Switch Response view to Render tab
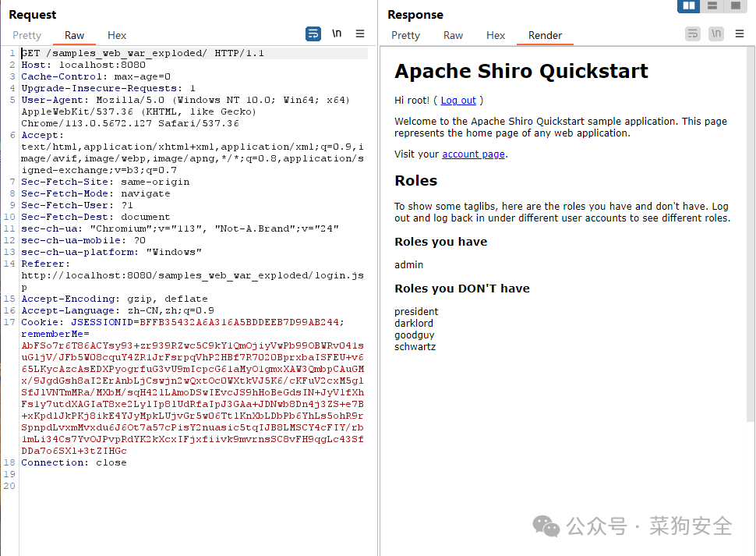The width and height of the screenshot is (756, 556). coord(545,36)
